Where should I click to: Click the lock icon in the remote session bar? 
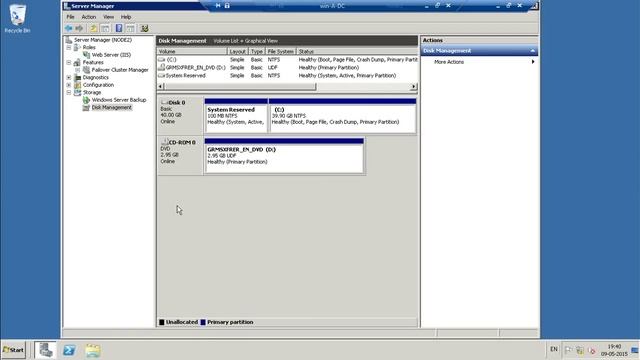click(x=227, y=5)
